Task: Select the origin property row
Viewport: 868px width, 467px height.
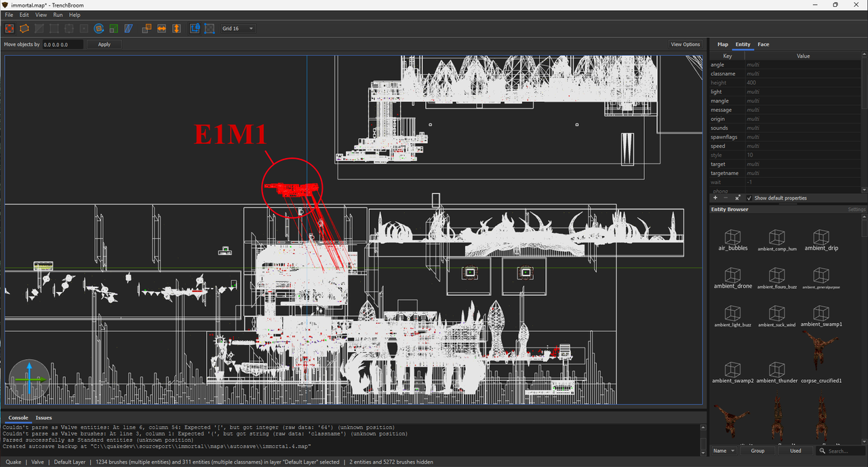Action: pyautogui.click(x=785, y=119)
